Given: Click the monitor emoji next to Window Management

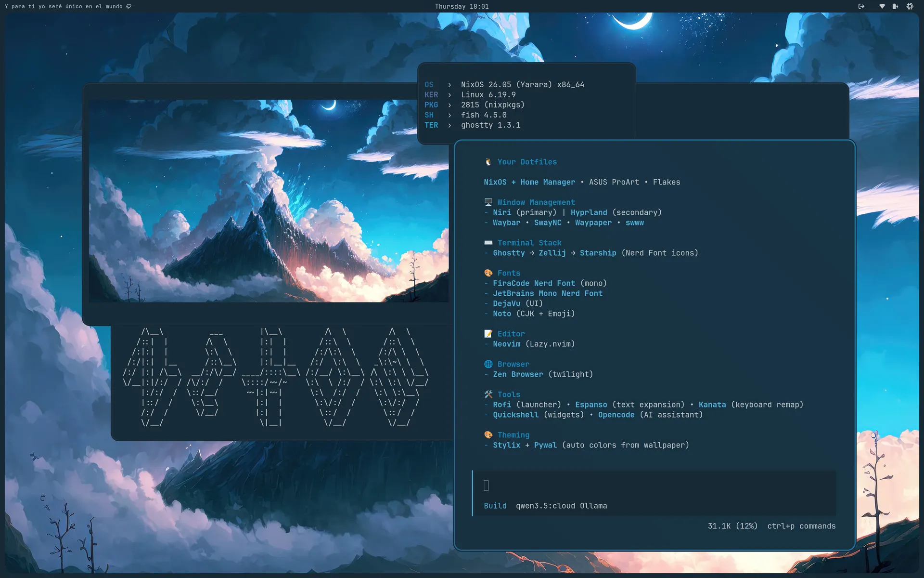Looking at the screenshot, I should coord(488,202).
